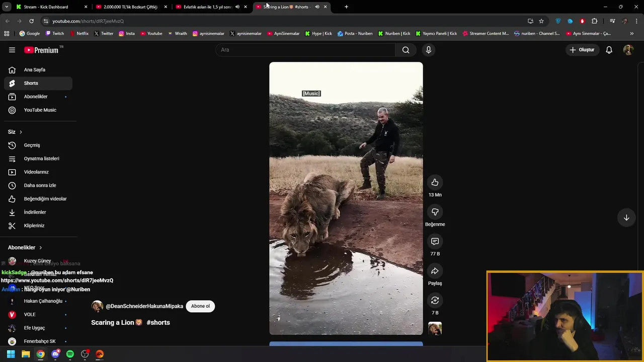Click the Short video player
This screenshot has height=362, width=644.
click(x=346, y=199)
